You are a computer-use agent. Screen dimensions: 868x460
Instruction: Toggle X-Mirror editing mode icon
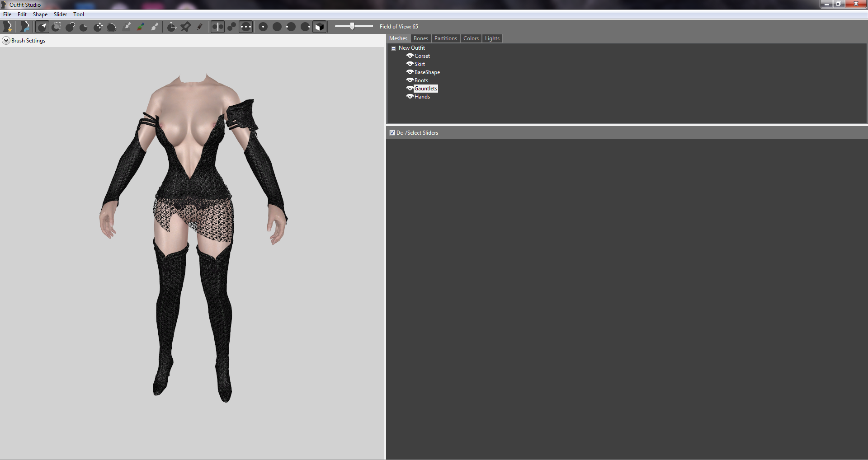click(x=217, y=27)
